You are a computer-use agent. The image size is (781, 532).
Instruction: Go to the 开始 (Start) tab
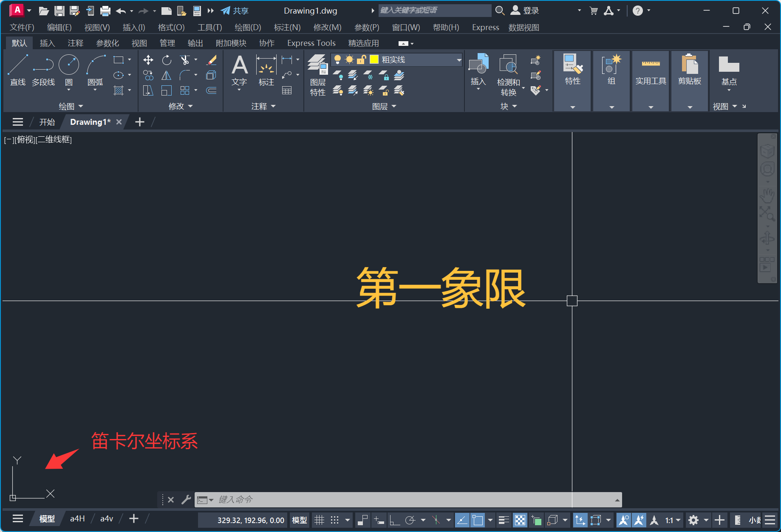coord(47,122)
